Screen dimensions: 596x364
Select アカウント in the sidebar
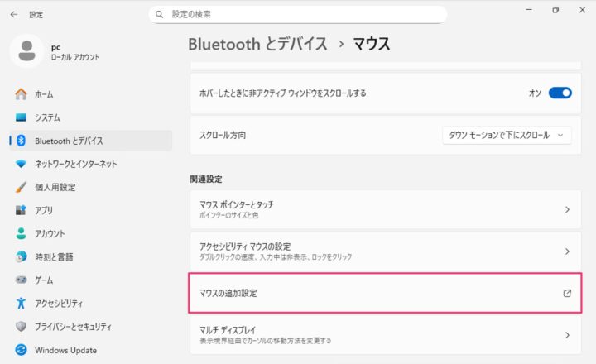coord(50,233)
